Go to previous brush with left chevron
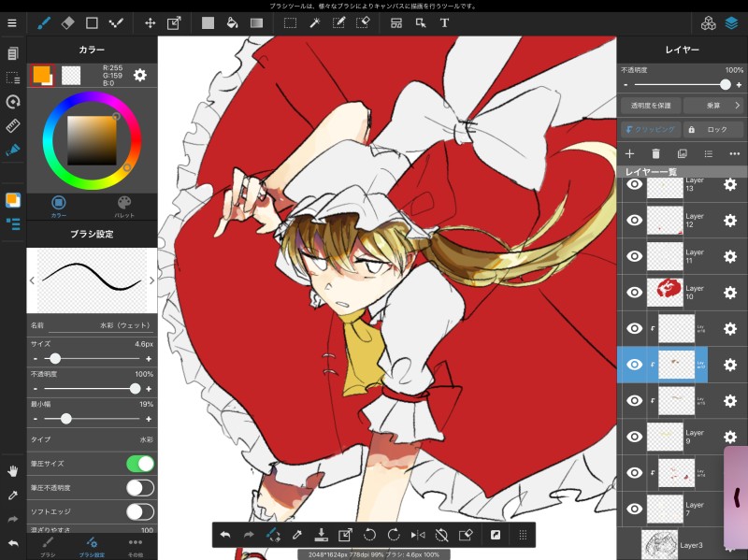Viewport: 748px width, 560px height. 32,280
